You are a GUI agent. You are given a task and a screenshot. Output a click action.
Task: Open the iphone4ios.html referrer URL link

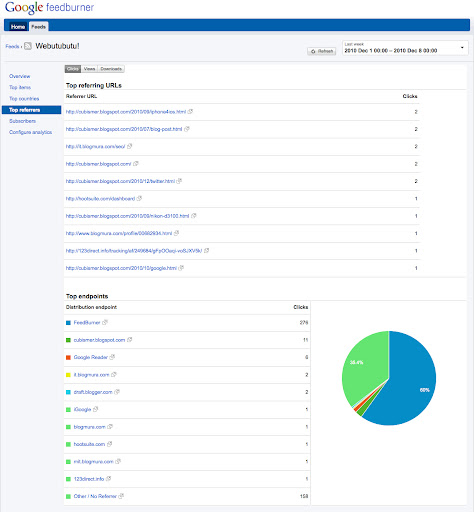tap(126, 112)
